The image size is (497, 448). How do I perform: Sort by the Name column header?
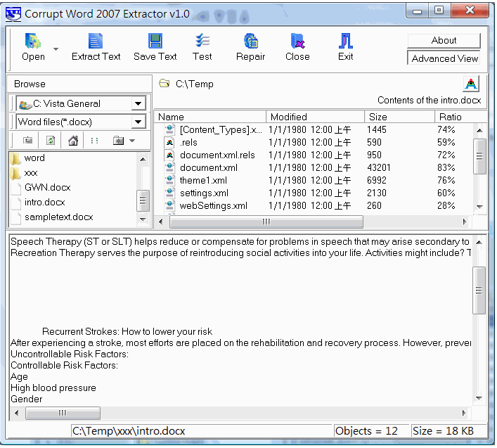coord(209,117)
